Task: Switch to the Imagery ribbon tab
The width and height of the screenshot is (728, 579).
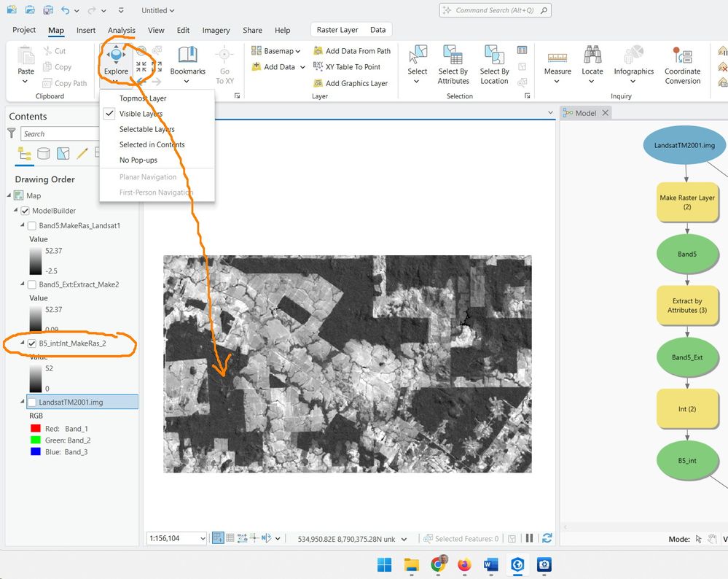Action: (x=216, y=30)
